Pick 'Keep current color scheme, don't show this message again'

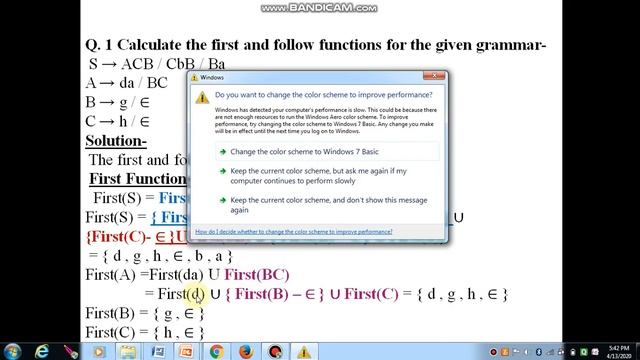[327, 205]
